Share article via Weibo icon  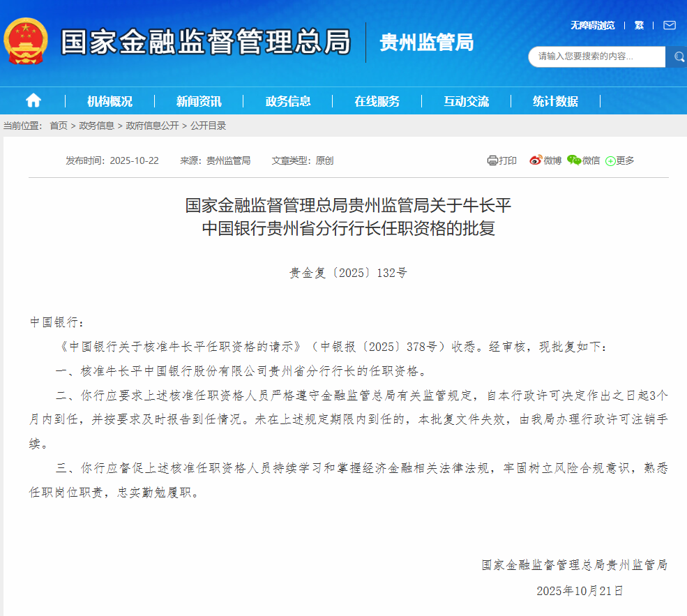(536, 160)
